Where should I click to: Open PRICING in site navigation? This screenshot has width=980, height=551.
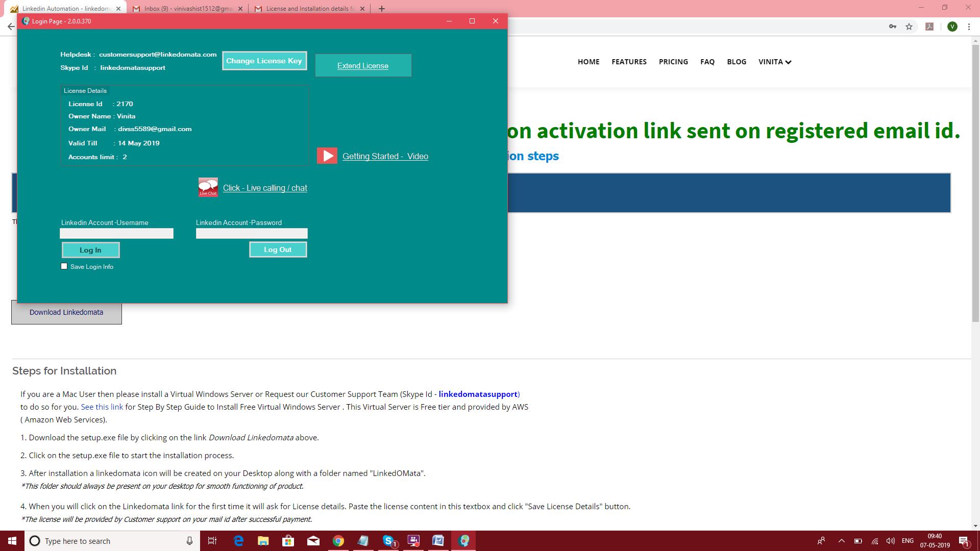click(x=673, y=62)
